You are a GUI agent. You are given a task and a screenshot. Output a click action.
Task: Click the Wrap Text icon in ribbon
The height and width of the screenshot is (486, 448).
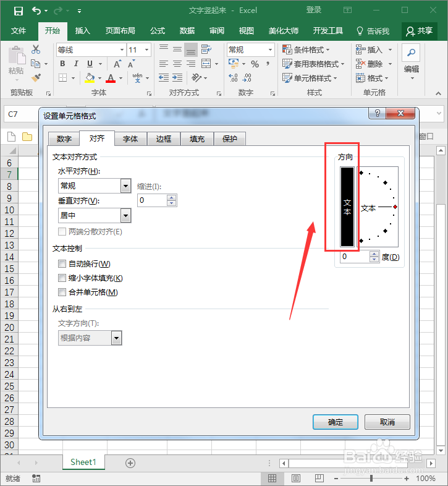point(206,49)
